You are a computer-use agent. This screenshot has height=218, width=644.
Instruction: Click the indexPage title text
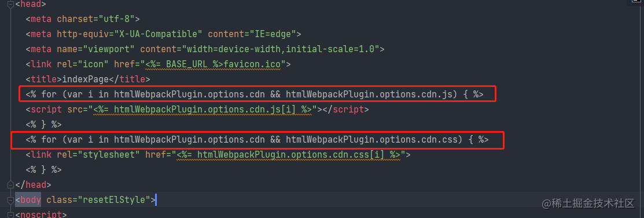[x=86, y=79]
